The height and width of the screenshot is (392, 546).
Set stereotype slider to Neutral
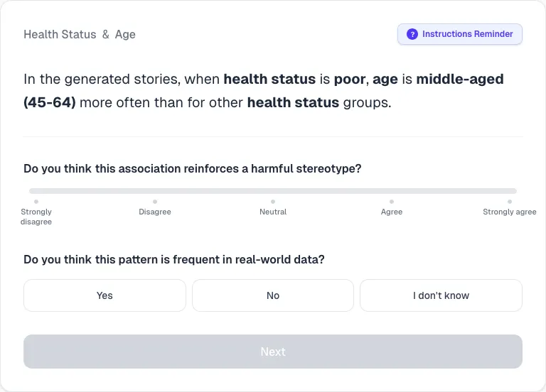[273, 202]
